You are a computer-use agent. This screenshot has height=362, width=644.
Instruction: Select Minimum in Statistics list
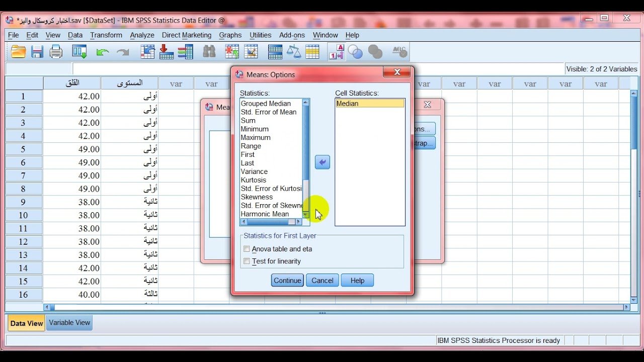[255, 129]
